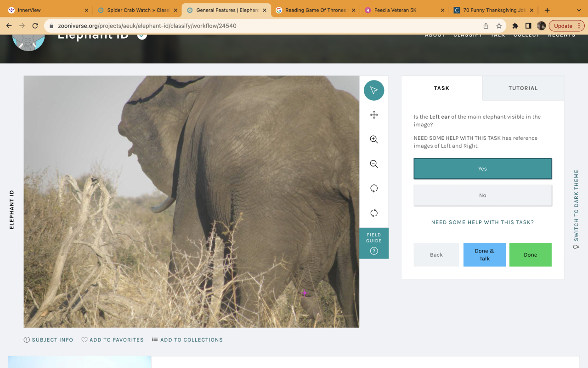View site information via lock icon

(51, 26)
